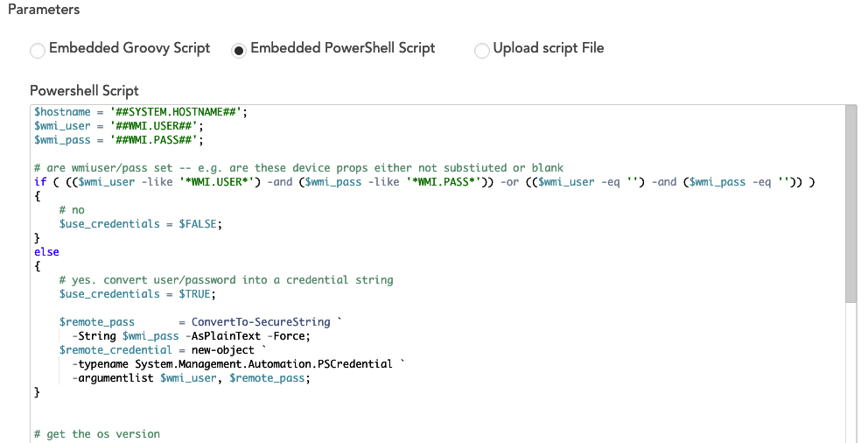Click the '# get the os version' comment
This screenshot has width=868, height=443.
96,434
